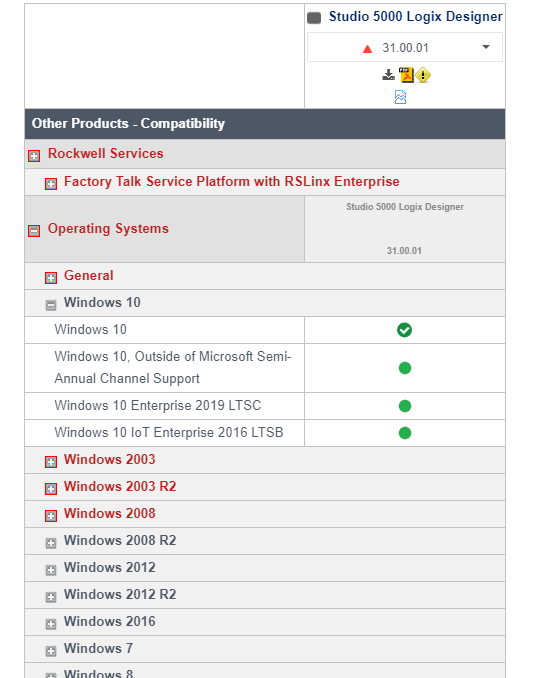Click the General heading text

pyautogui.click(x=89, y=275)
